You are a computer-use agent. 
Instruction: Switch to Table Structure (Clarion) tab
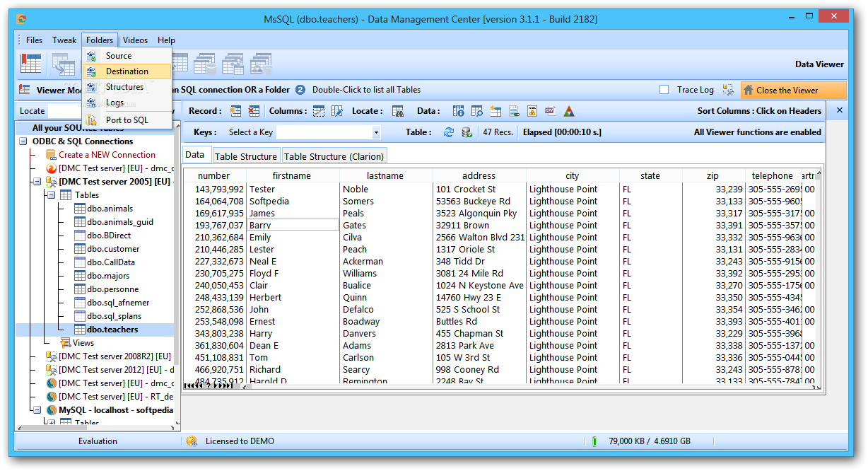click(x=334, y=156)
